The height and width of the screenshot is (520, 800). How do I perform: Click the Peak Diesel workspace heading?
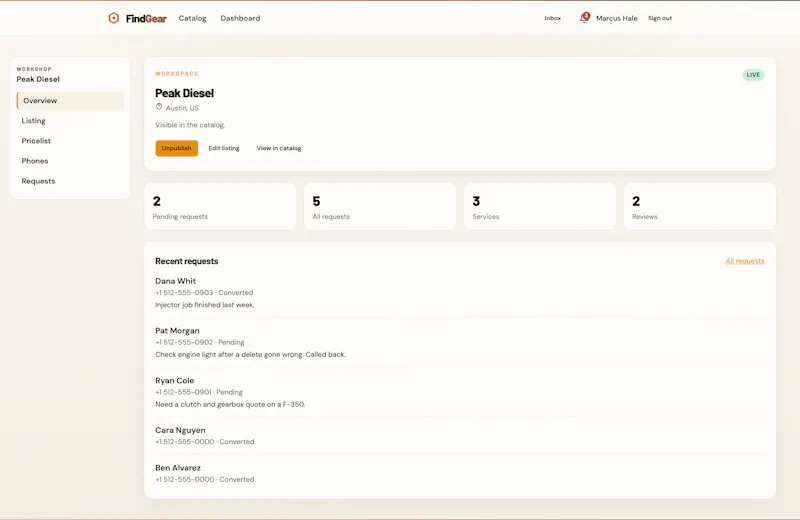pyautogui.click(x=184, y=93)
